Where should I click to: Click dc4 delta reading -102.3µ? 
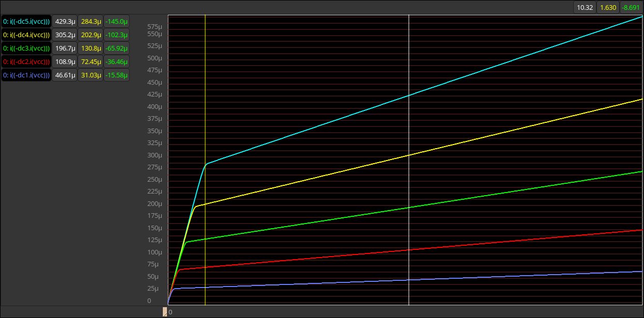[116, 35]
